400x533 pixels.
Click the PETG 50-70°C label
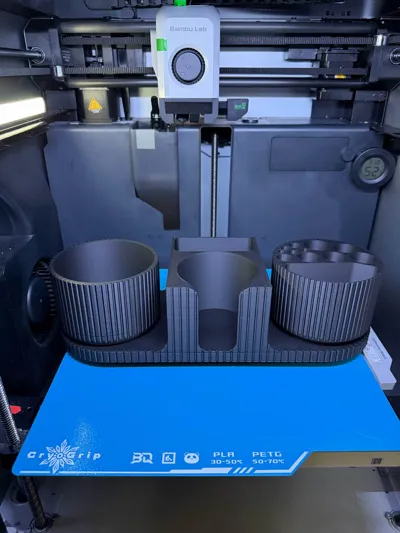click(268, 458)
